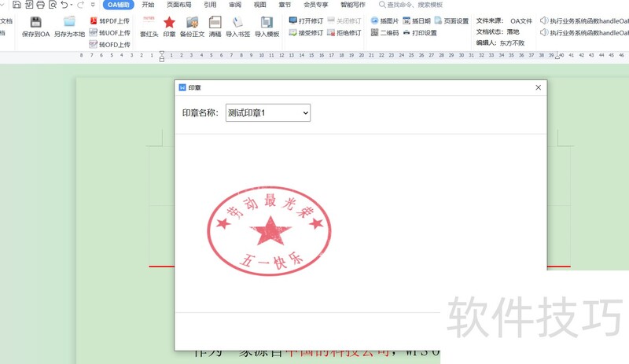Switch to the 章节 tab

(x=285, y=5)
